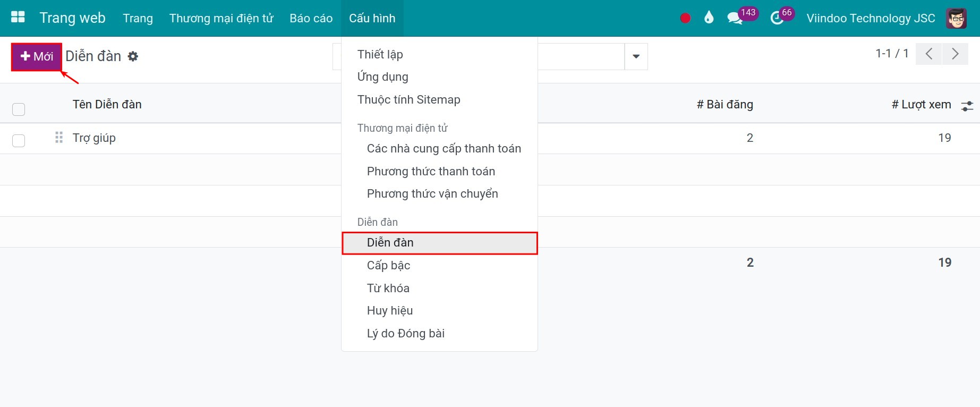The image size is (980, 407).
Task: Grab the drag handle on Trợ giúp row
Action: [x=59, y=138]
